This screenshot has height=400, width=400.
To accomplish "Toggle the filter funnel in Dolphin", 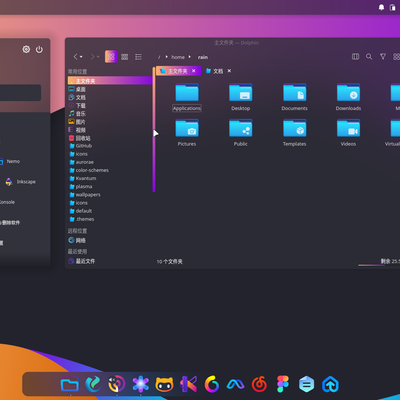I will pos(383,57).
